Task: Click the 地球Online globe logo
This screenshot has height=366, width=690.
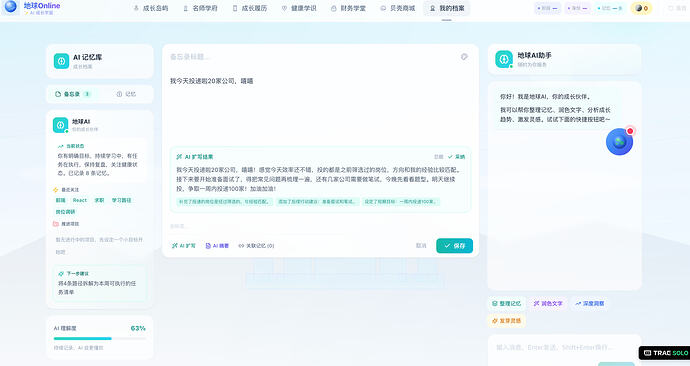Action: point(10,6)
